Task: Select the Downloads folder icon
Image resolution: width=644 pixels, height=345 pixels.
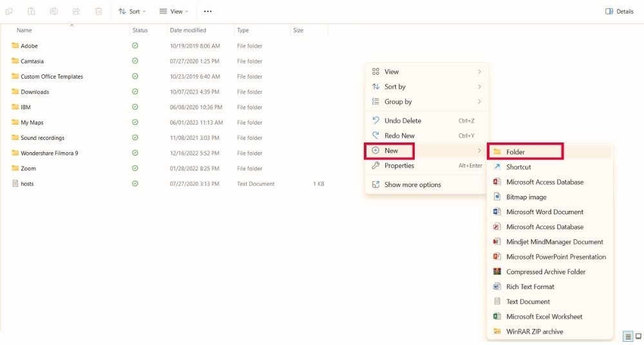Action: (x=15, y=92)
